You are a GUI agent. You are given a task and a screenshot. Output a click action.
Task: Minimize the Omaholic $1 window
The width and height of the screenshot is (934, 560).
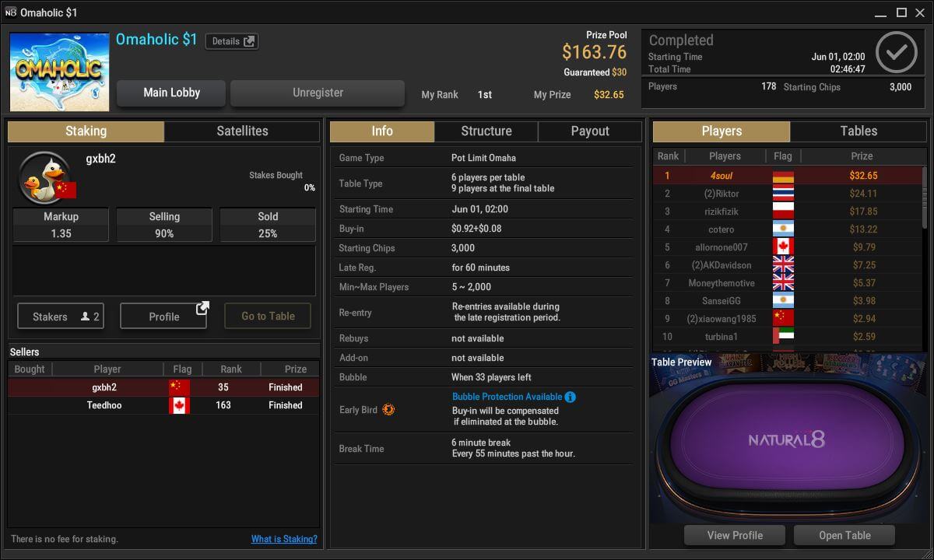(x=881, y=12)
